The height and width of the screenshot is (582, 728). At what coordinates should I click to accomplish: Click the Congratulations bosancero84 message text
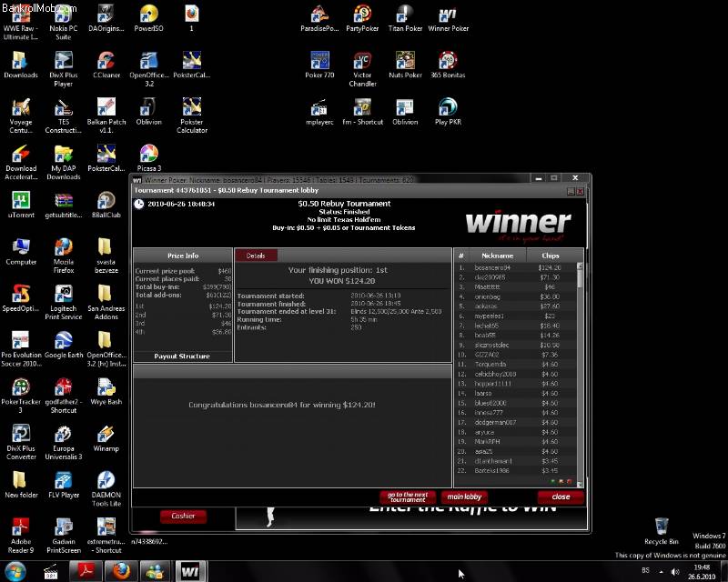pos(282,406)
